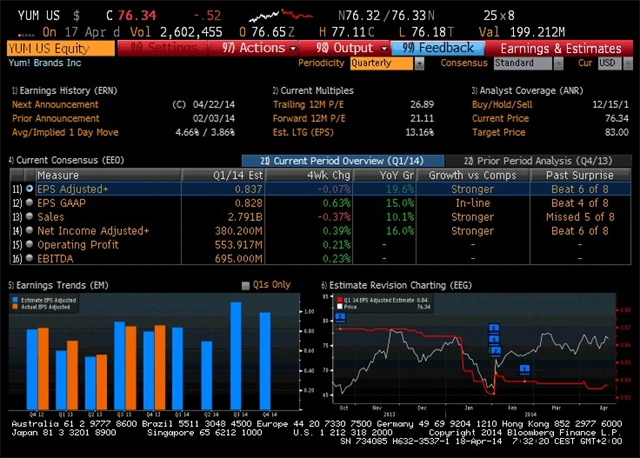Click the YUM US Equity security field

50,47
